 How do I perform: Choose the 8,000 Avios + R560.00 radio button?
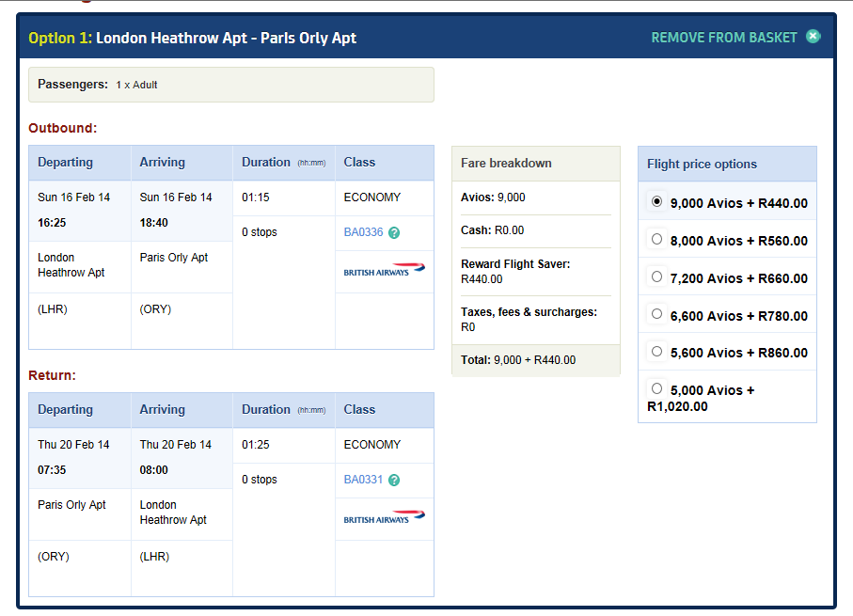pyautogui.click(x=656, y=240)
